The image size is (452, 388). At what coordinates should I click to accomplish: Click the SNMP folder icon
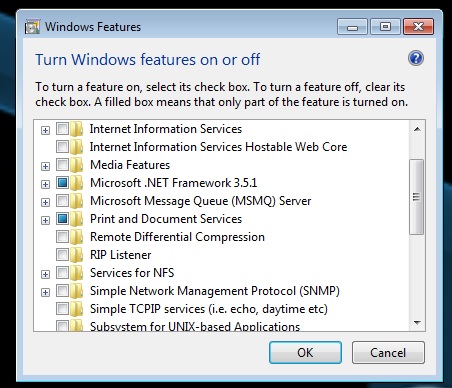76,291
